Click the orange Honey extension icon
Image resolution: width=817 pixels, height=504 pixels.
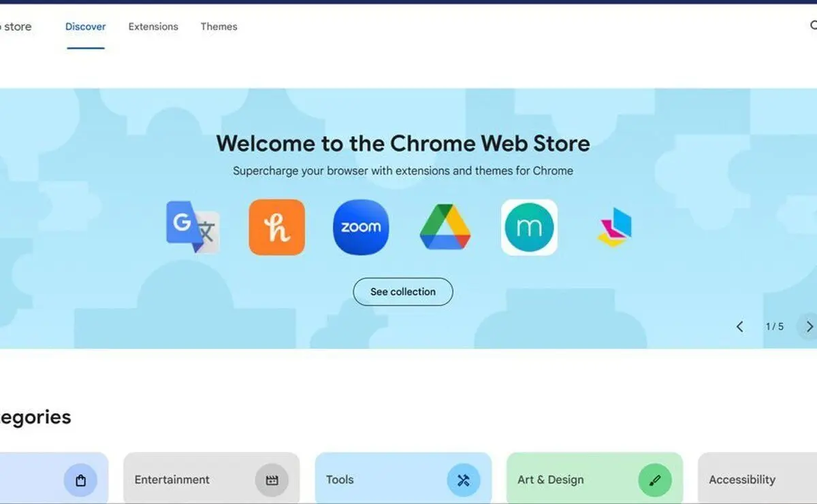pyautogui.click(x=277, y=227)
